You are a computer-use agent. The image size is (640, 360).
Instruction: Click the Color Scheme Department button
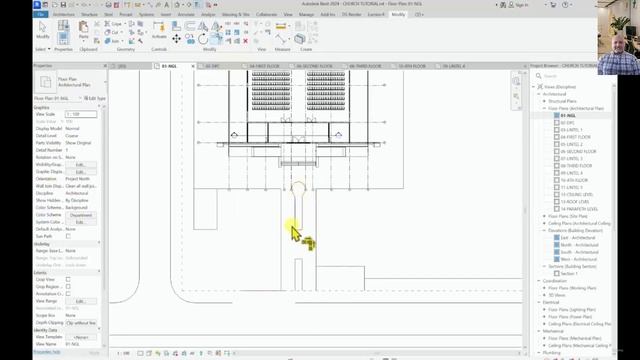pos(80,215)
